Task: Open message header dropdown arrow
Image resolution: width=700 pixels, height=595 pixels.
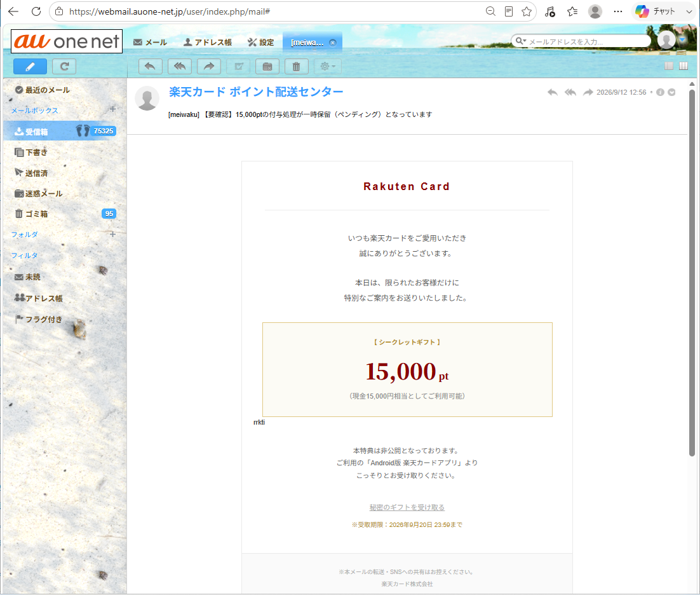Action: pyautogui.click(x=671, y=92)
